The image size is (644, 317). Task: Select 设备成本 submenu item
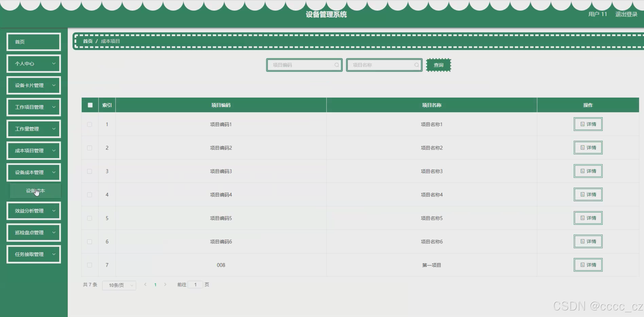coord(35,191)
